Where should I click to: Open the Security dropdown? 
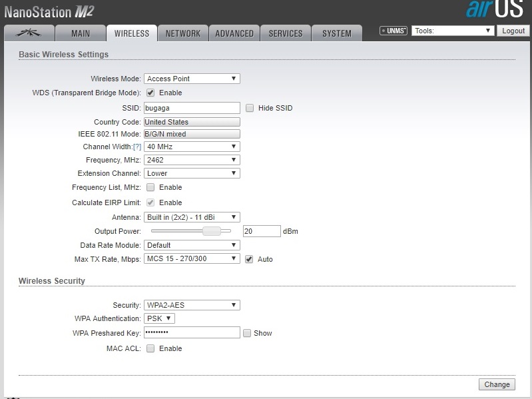192,305
